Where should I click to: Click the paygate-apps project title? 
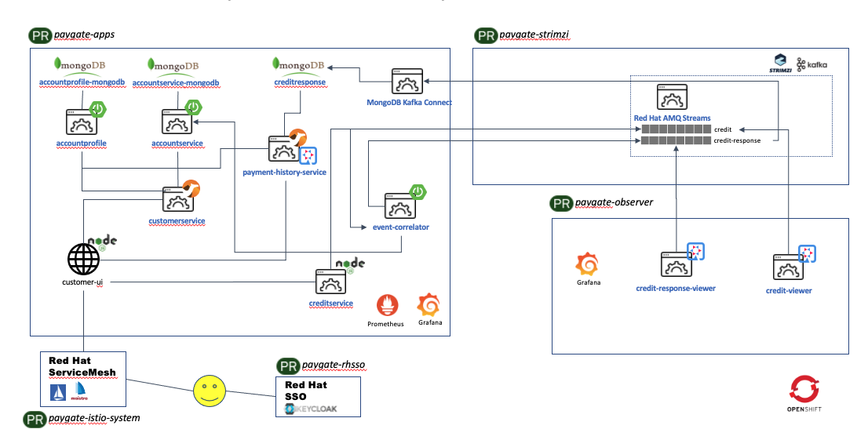tap(84, 35)
